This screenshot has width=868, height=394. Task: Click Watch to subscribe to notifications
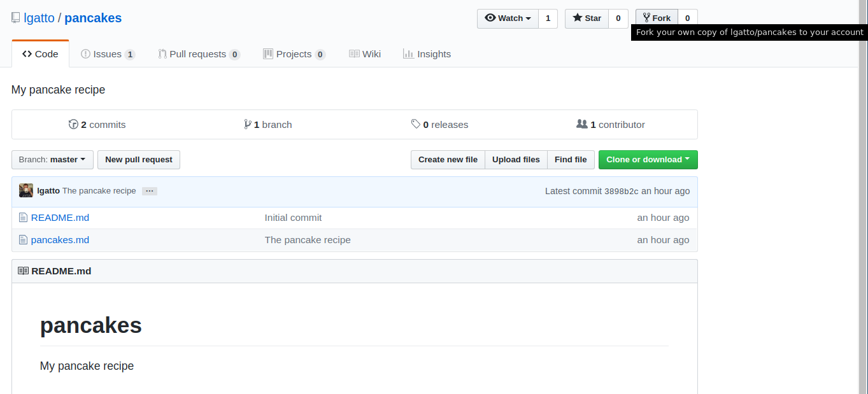click(x=508, y=18)
